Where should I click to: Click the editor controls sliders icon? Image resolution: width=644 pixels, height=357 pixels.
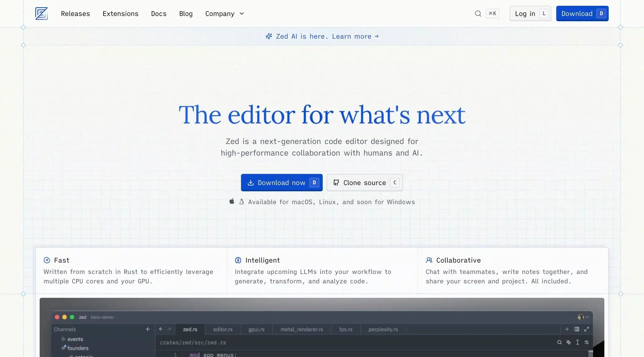586,342
